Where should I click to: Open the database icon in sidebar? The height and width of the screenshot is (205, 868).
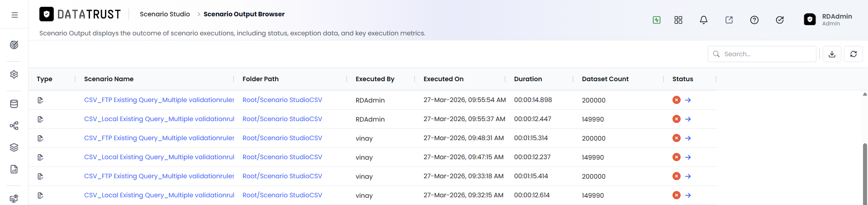click(14, 104)
